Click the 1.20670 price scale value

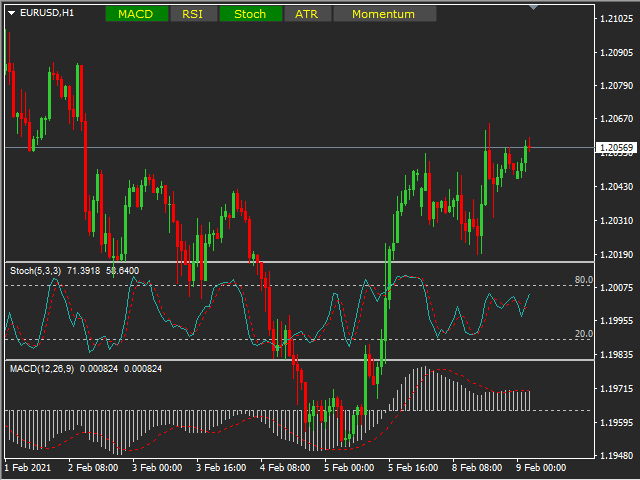(616, 119)
